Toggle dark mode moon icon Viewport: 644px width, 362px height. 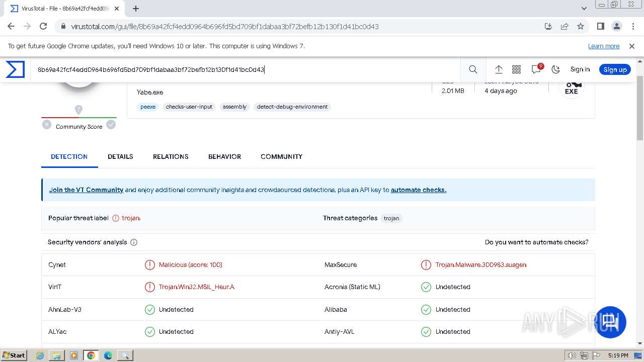click(555, 69)
